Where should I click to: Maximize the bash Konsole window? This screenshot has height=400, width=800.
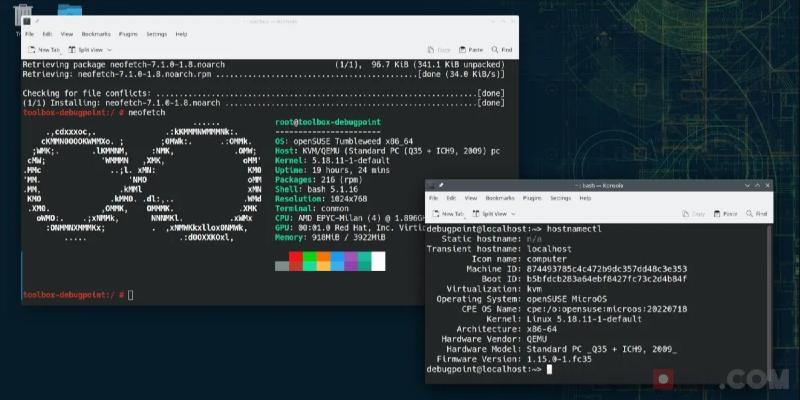757,186
